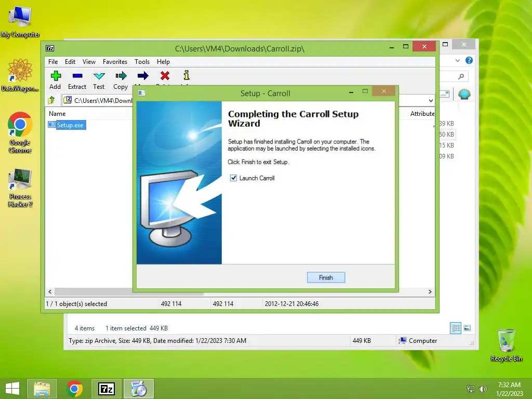Click the volume speaker tray icon
The image size is (532, 399).
[483, 389]
